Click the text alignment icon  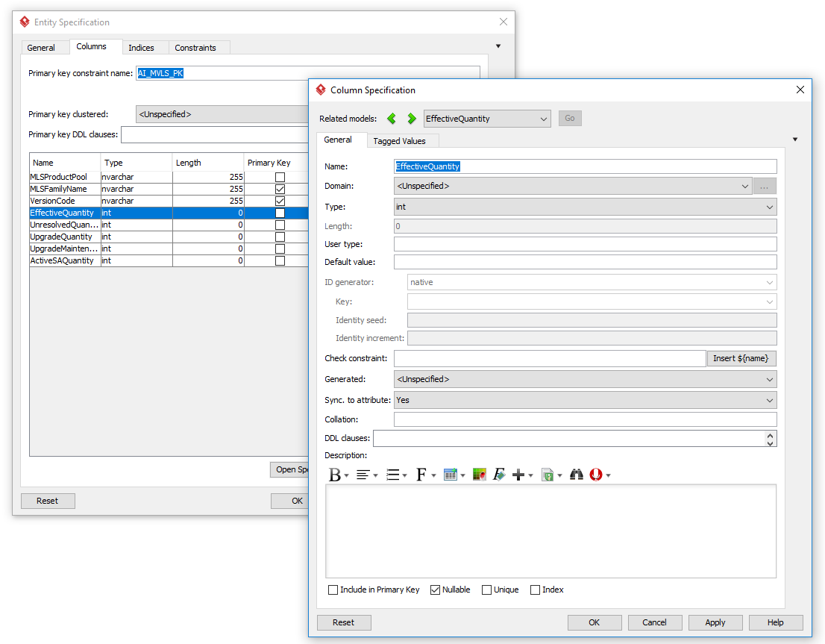(363, 475)
